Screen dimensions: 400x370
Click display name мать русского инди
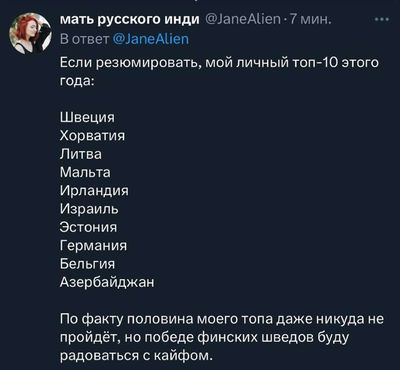tap(129, 20)
